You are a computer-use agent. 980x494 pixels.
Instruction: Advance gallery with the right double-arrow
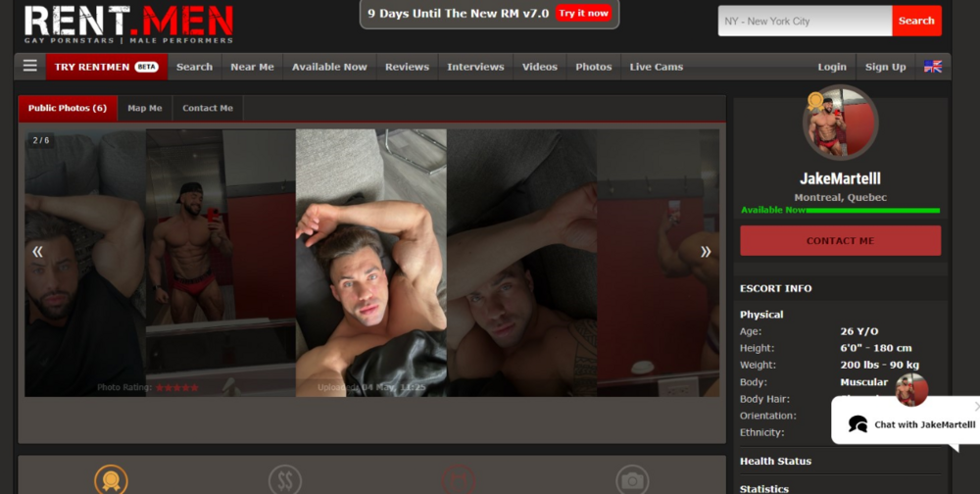coord(705,251)
